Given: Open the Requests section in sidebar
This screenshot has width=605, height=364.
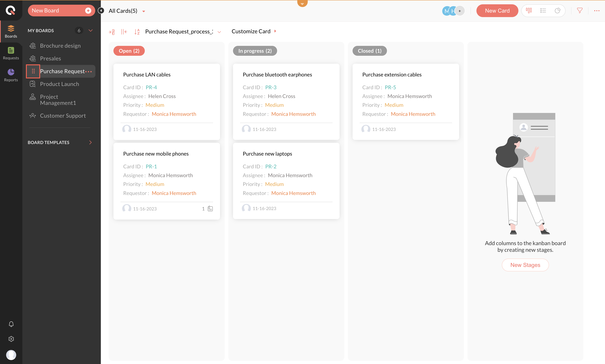Looking at the screenshot, I should point(11,53).
